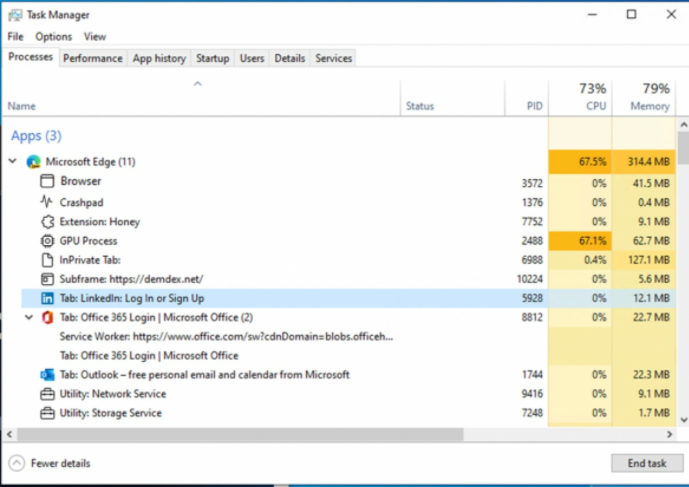Viewport: 689px width, 487px height.
Task: Click the Outlook tab icon
Action: [x=46, y=375]
